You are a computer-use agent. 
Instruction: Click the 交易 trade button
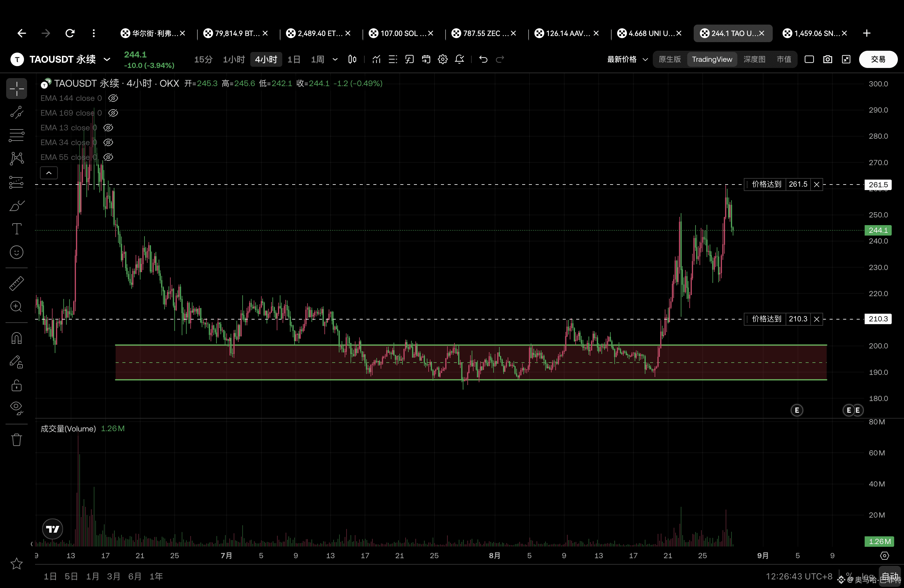(878, 59)
